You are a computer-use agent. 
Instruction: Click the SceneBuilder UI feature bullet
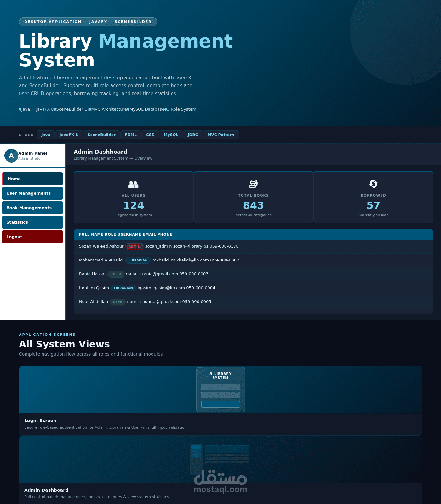click(71, 109)
